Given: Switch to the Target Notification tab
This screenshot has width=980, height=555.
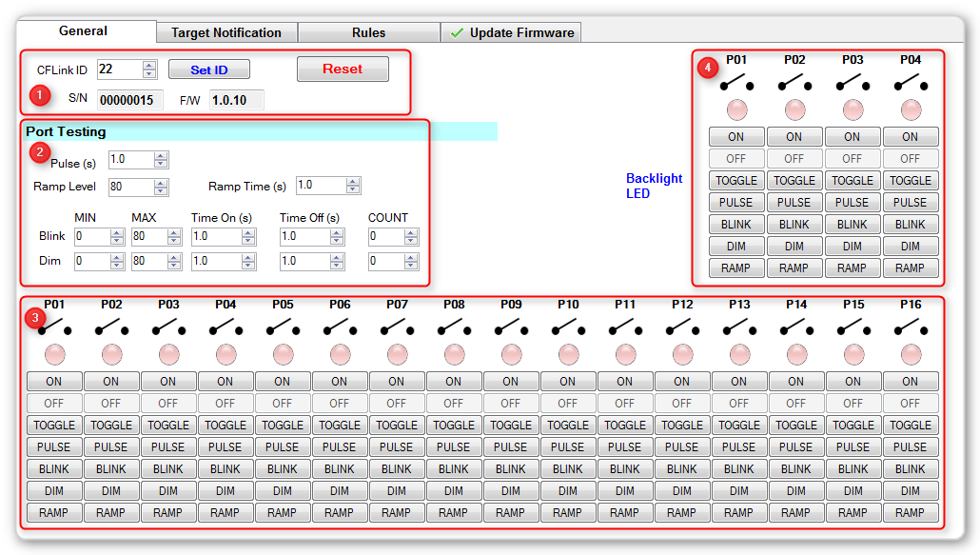Looking at the screenshot, I should coord(226,32).
